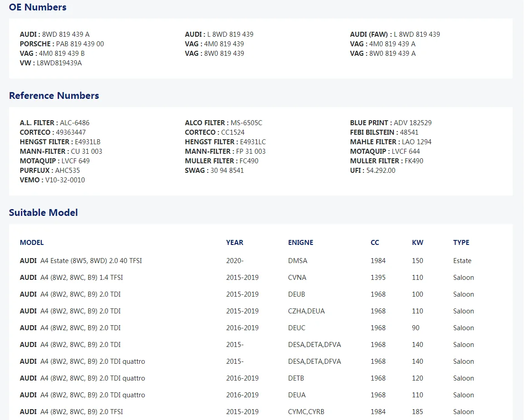This screenshot has height=420, width=524.
Task: Click the TYPE column header
Action: click(x=461, y=243)
